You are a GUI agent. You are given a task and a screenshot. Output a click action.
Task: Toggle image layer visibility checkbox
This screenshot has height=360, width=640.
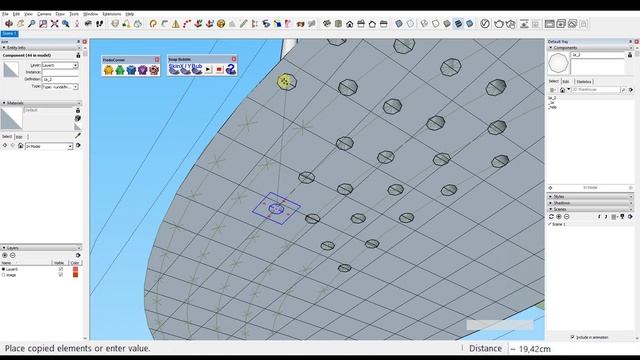click(61, 275)
